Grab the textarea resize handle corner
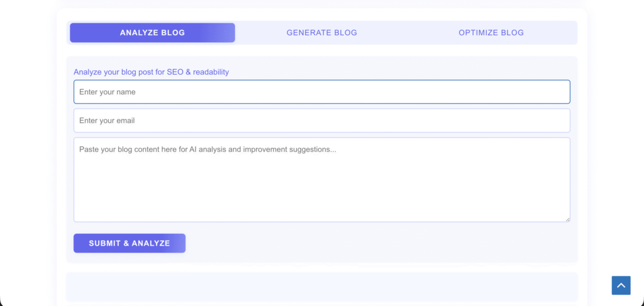644x306 pixels. point(567,219)
